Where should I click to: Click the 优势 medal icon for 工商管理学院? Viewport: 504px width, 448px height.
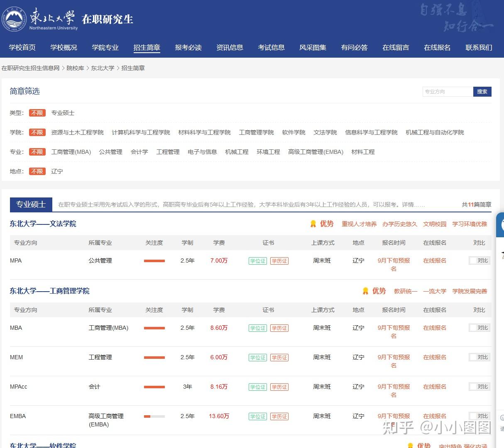click(365, 291)
